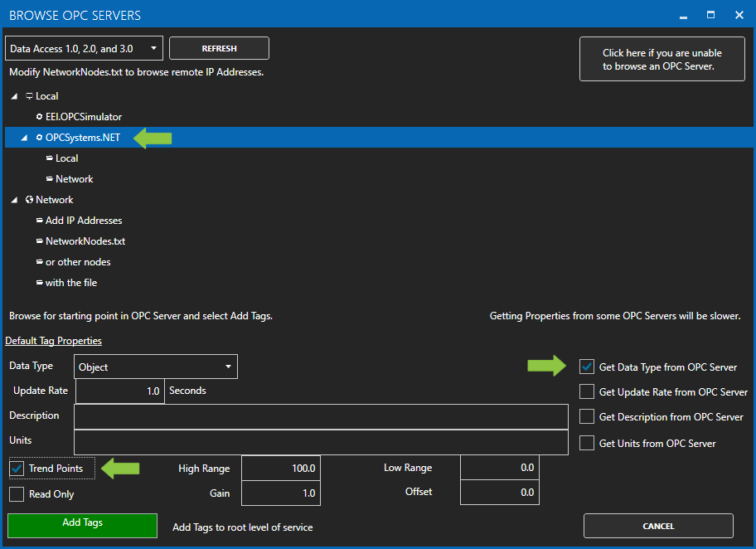Enable the Read Only checkbox
The height and width of the screenshot is (549, 756).
(x=17, y=494)
